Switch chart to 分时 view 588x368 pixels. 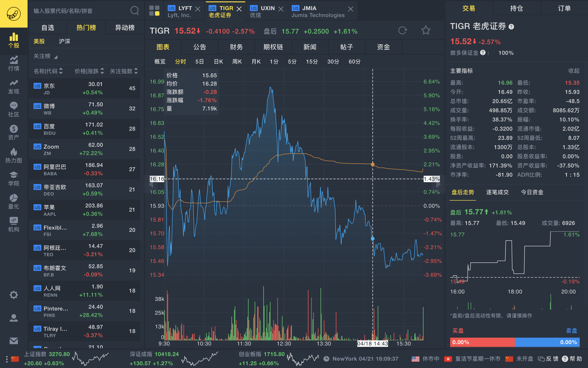tap(180, 62)
